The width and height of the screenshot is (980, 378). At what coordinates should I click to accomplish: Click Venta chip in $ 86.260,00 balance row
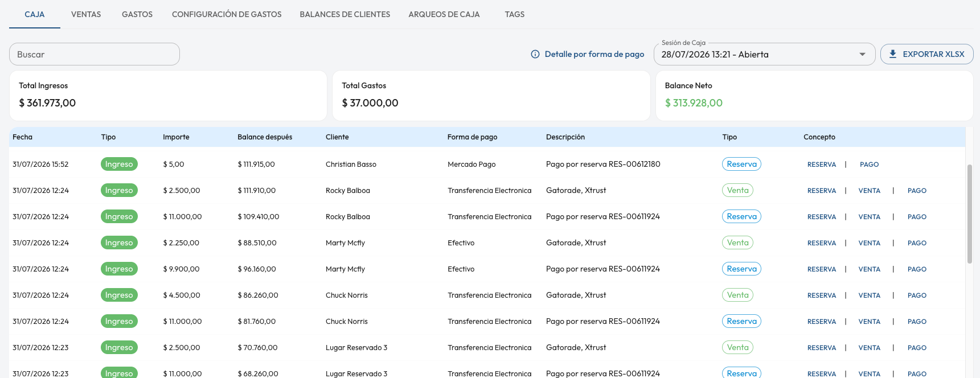737,295
